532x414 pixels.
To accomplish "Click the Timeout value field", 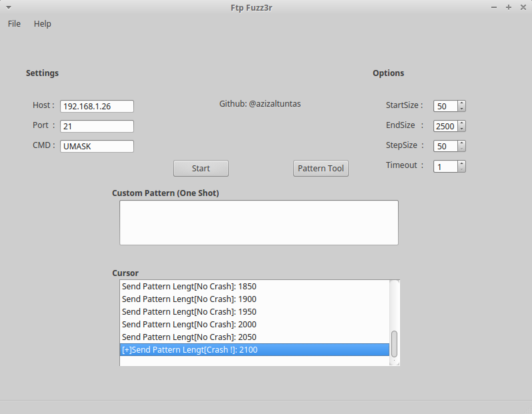I will click(x=445, y=167).
